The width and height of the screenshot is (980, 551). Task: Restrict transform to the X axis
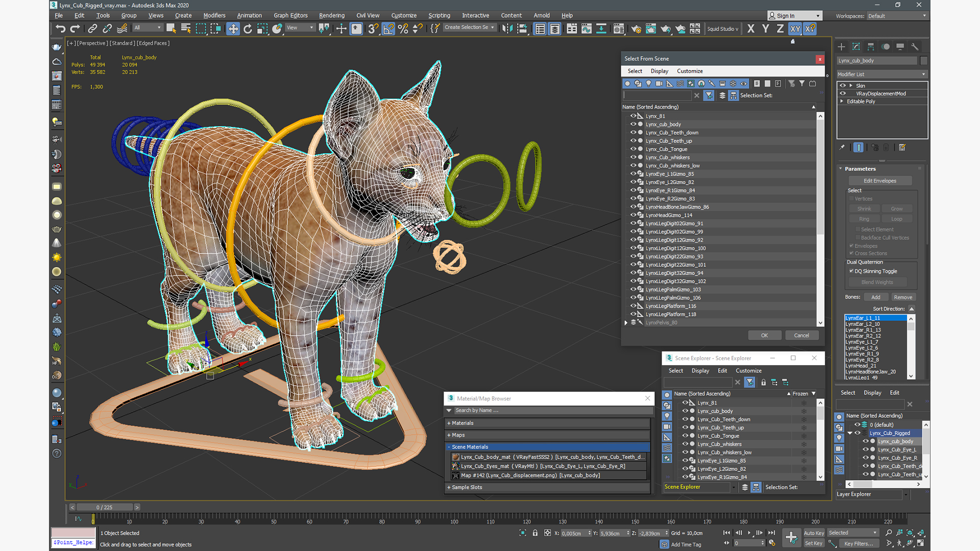751,29
